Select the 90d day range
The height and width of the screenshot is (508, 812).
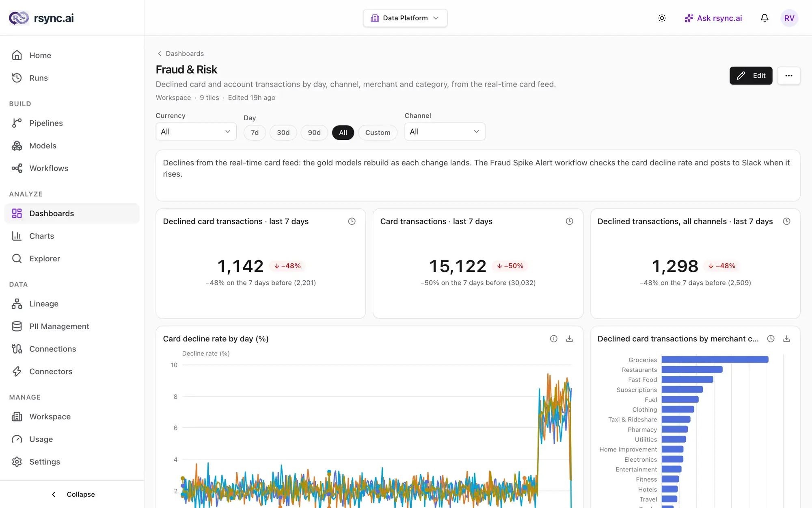point(314,132)
